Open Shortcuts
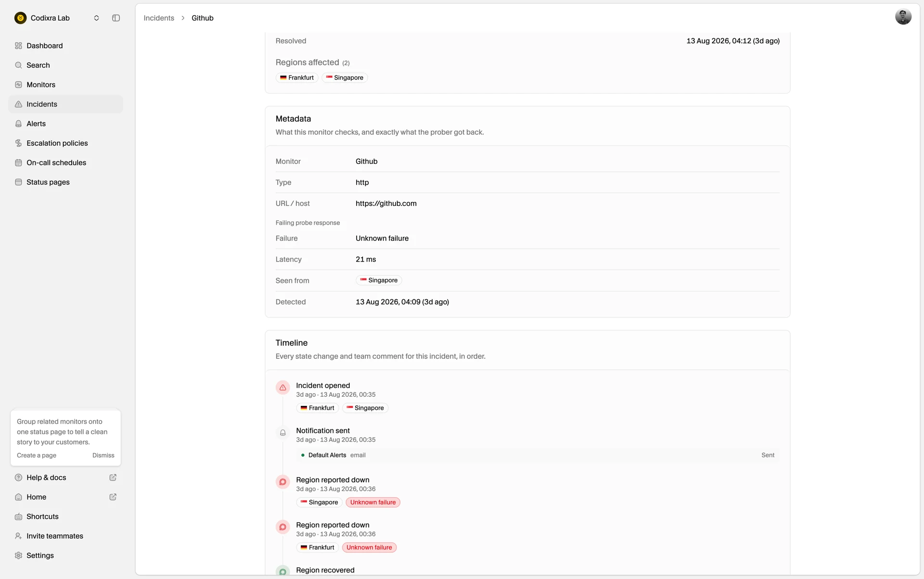Screen dimensions: 924x579 tap(66, 516)
